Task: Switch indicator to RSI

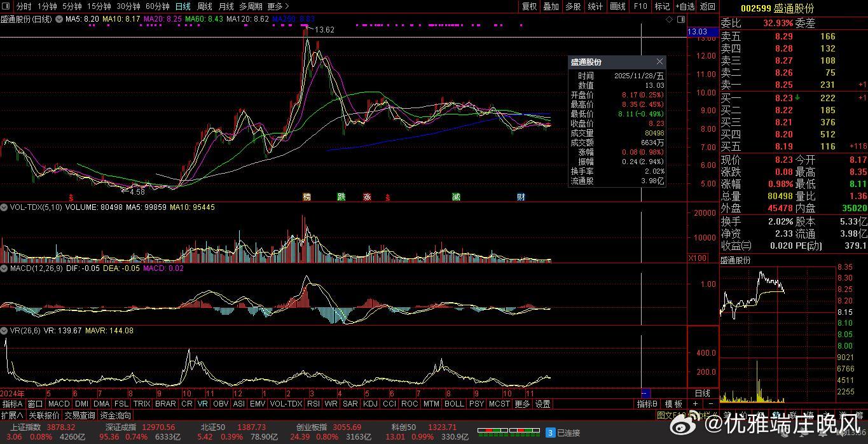Action: click(x=313, y=404)
